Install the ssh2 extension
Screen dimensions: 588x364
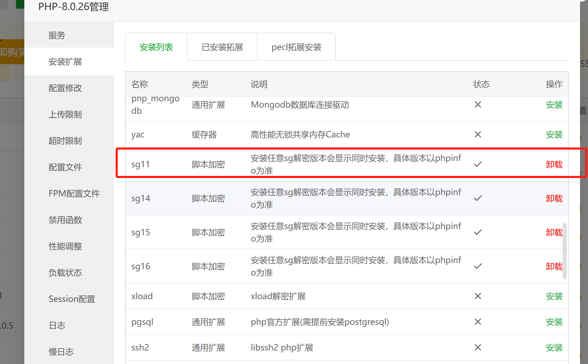[x=554, y=348]
